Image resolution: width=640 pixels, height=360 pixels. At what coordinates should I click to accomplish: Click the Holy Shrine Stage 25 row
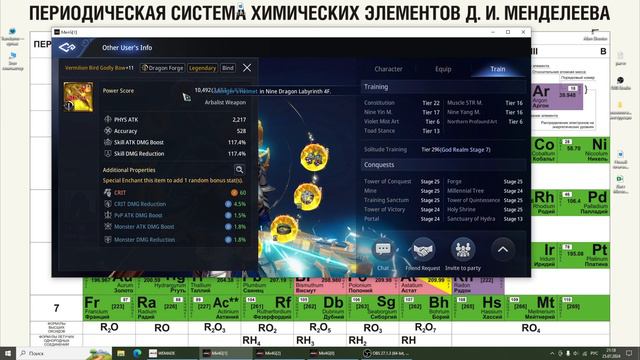[485, 210]
